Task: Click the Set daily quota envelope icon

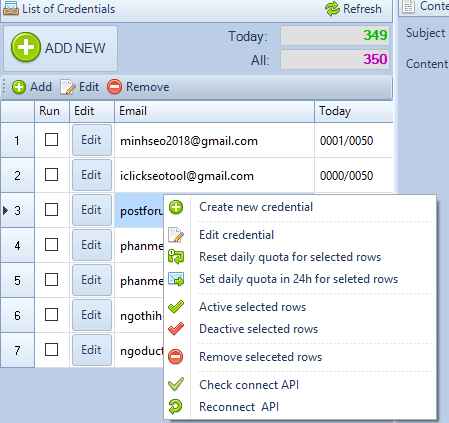Action: click(x=176, y=279)
